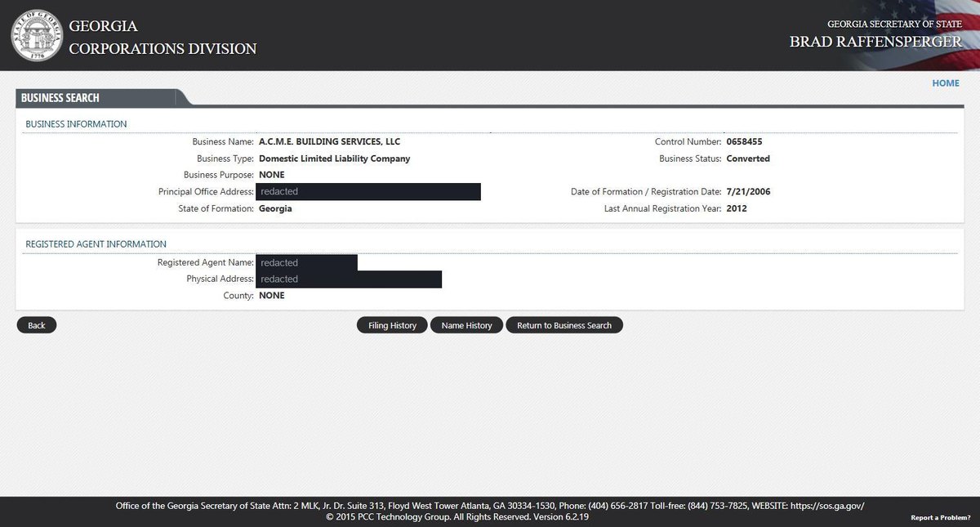Click the Back button
Screen dimensions: 980x527
click(x=37, y=325)
